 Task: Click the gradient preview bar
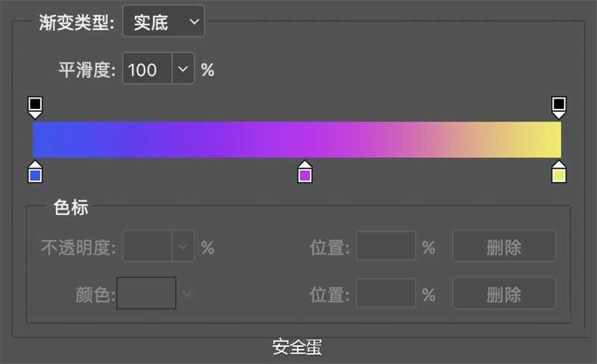(x=296, y=139)
